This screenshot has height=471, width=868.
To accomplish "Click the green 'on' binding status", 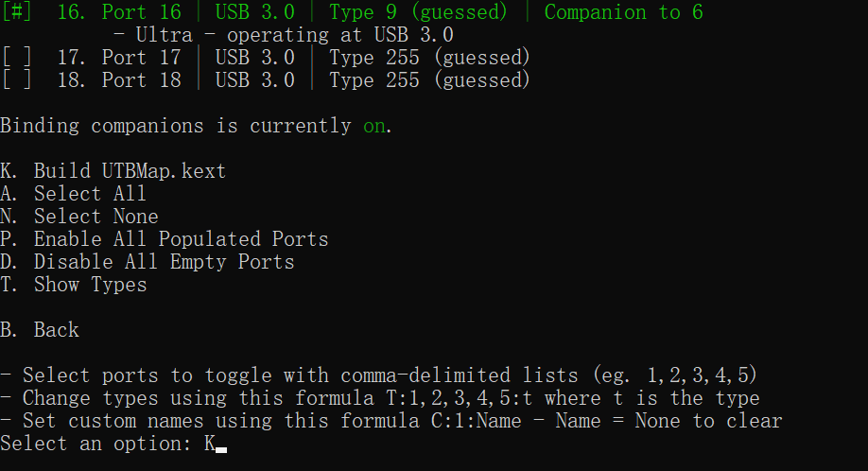I will click(374, 126).
